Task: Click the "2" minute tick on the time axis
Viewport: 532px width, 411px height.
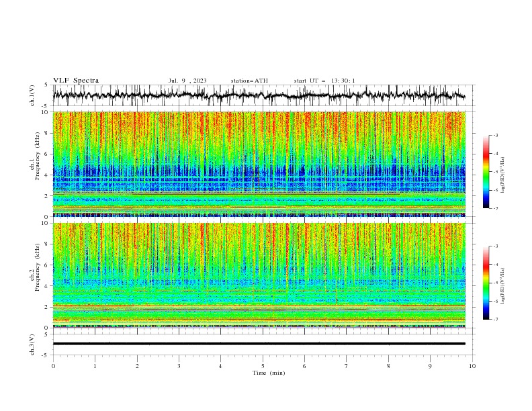Action: (137, 366)
